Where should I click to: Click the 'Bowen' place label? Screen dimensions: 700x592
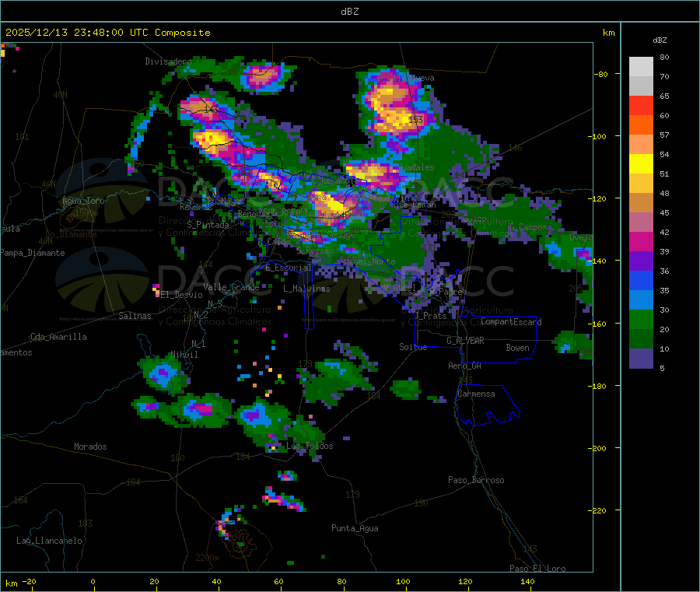[517, 348]
